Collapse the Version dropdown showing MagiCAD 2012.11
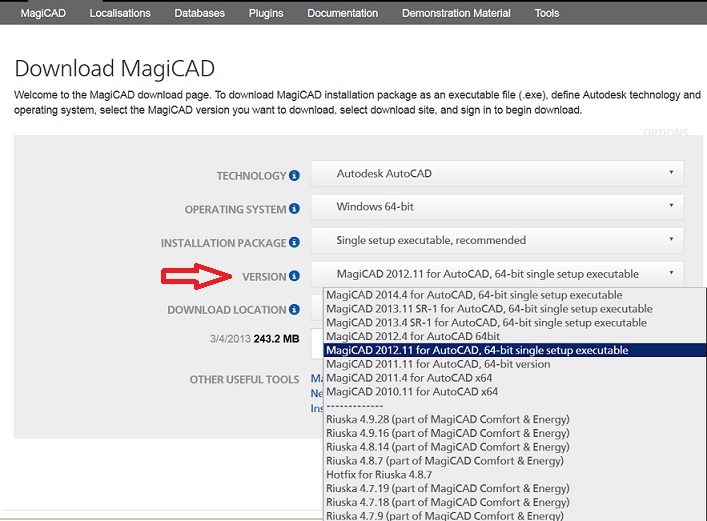The image size is (707, 521). pos(497,274)
